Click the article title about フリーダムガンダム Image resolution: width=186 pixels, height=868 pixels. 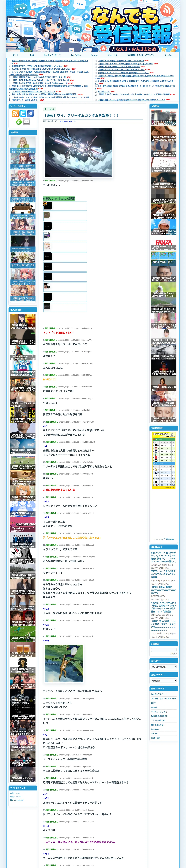(x=82, y=115)
